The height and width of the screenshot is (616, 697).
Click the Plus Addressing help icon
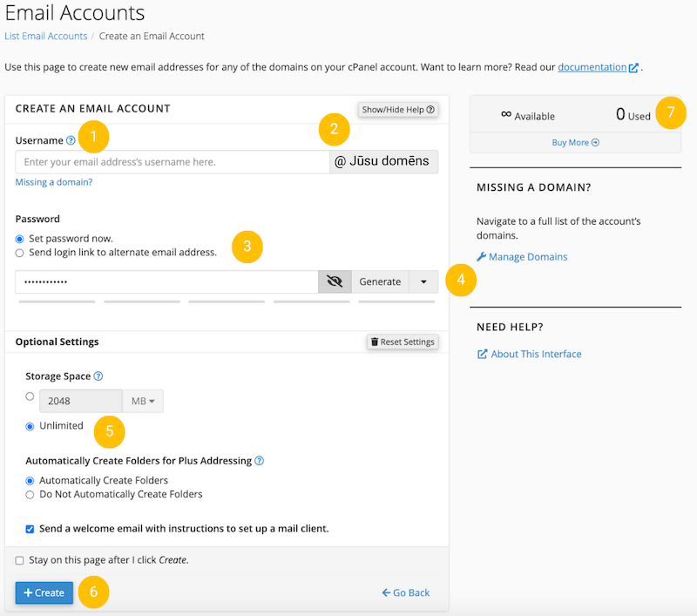click(x=259, y=461)
